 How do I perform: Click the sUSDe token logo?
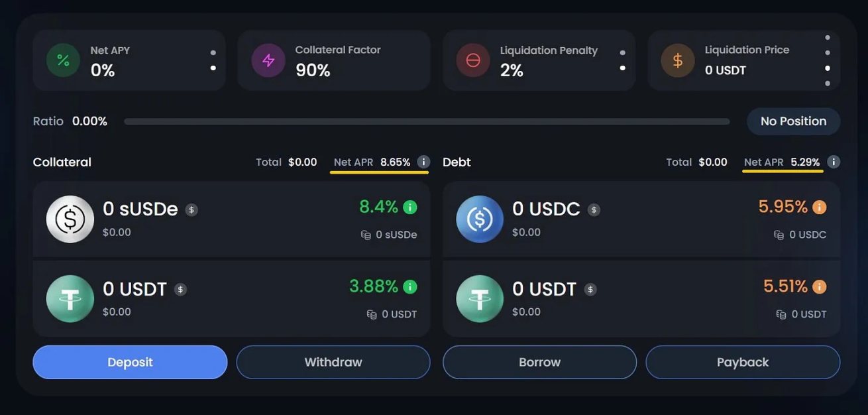[x=70, y=219]
